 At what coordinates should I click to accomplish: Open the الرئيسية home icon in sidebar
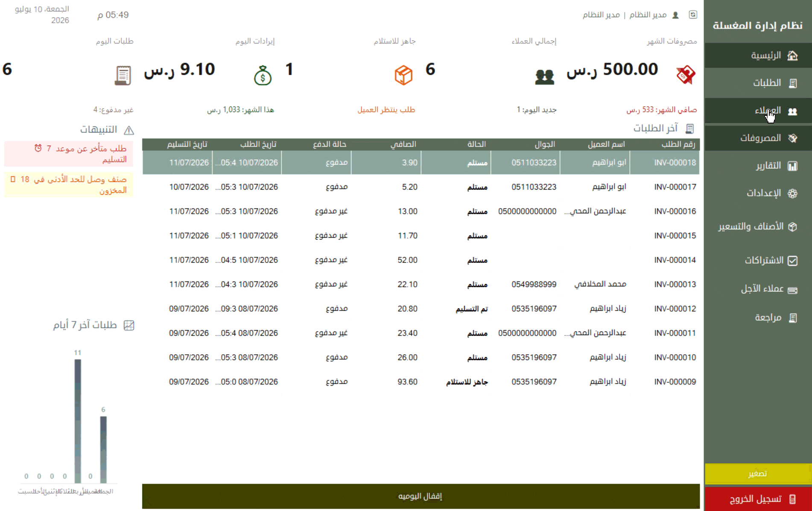[792, 56]
